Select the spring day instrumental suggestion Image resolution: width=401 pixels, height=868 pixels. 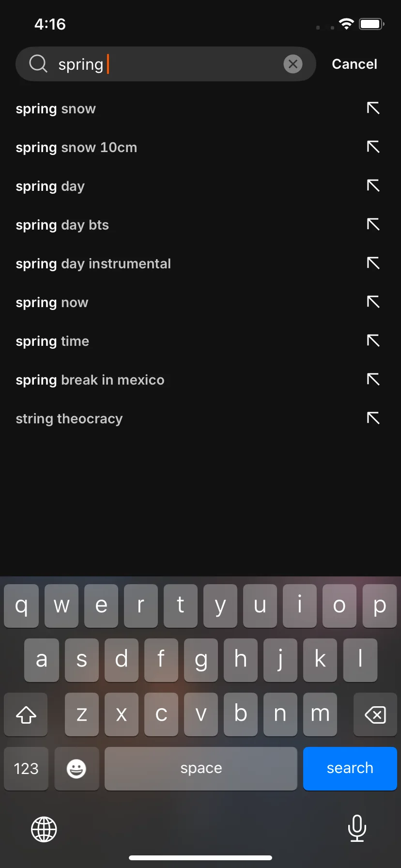(200, 263)
